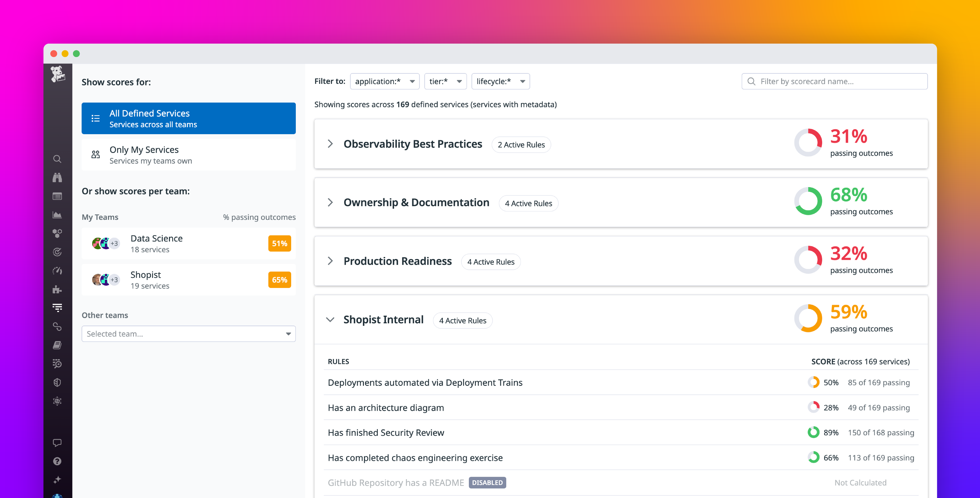Open the lifecycle filter dropdown
Screen dimensions: 980x498
pyautogui.click(x=501, y=81)
